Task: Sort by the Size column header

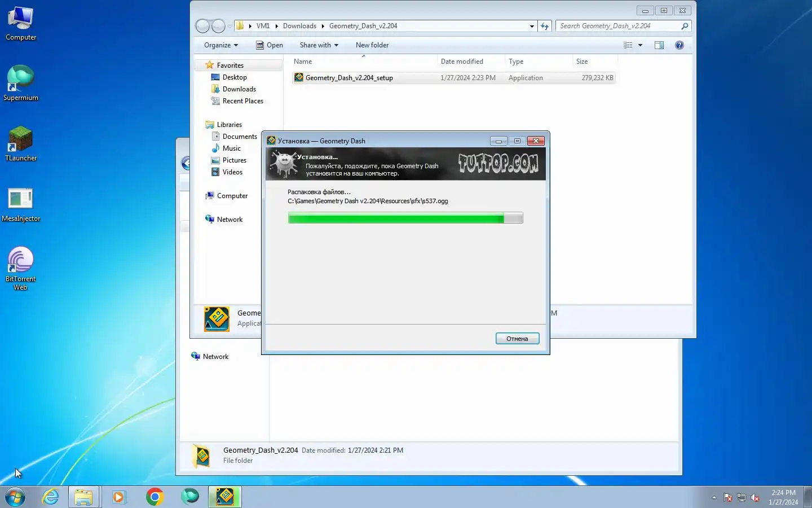Action: tap(595, 62)
